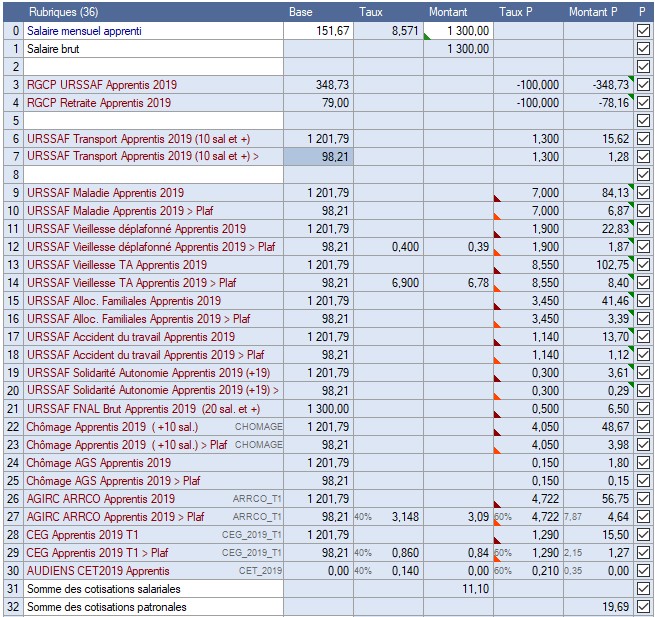Uncheck the P checkbox for Salaire mensuel apprenti
655x617 pixels.
coord(643,31)
